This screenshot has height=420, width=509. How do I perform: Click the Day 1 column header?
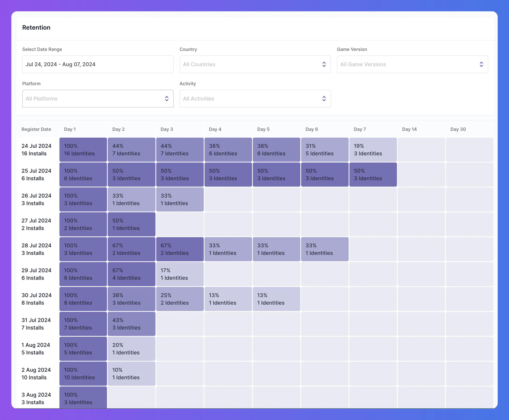70,129
